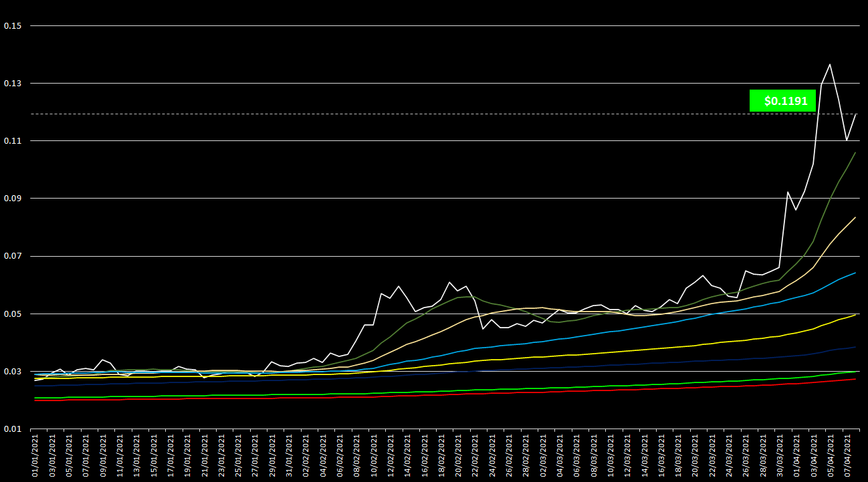Click the 0.05 y-axis label
The image size is (868, 482).
coord(13,314)
